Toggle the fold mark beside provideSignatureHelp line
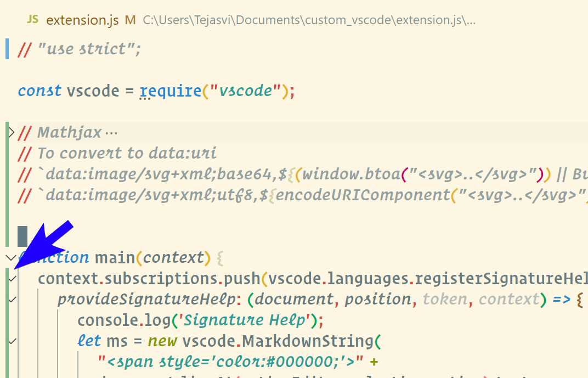 tap(12, 299)
